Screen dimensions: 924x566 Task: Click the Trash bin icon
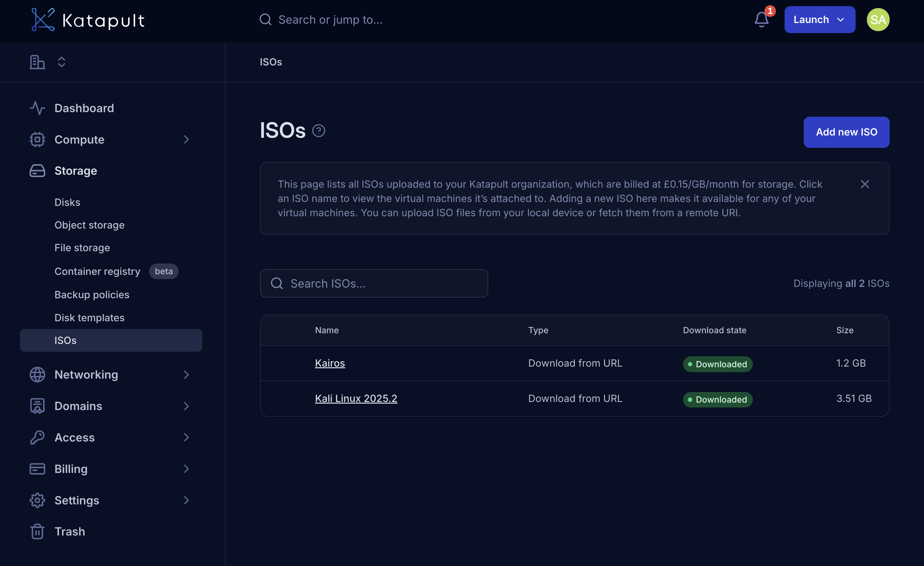click(37, 531)
